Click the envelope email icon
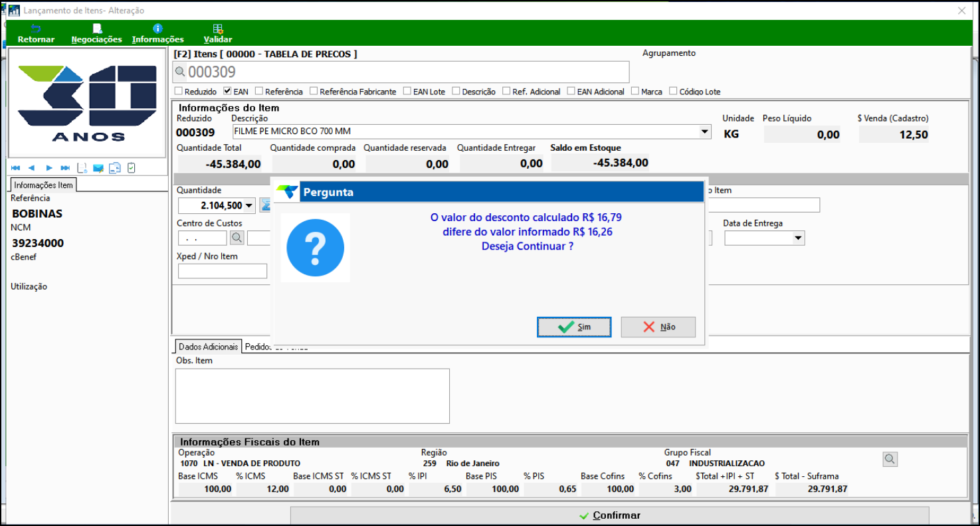The image size is (980, 526). (x=98, y=168)
